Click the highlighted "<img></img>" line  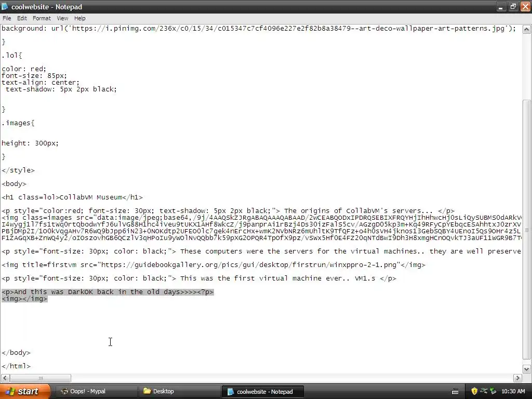tap(24, 299)
